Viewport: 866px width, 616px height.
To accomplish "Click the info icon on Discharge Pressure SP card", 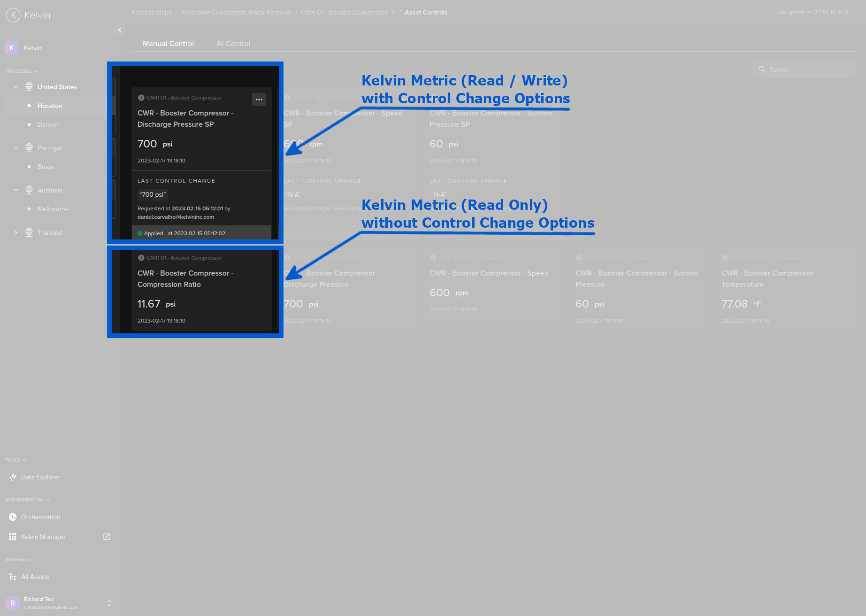I will (x=141, y=98).
